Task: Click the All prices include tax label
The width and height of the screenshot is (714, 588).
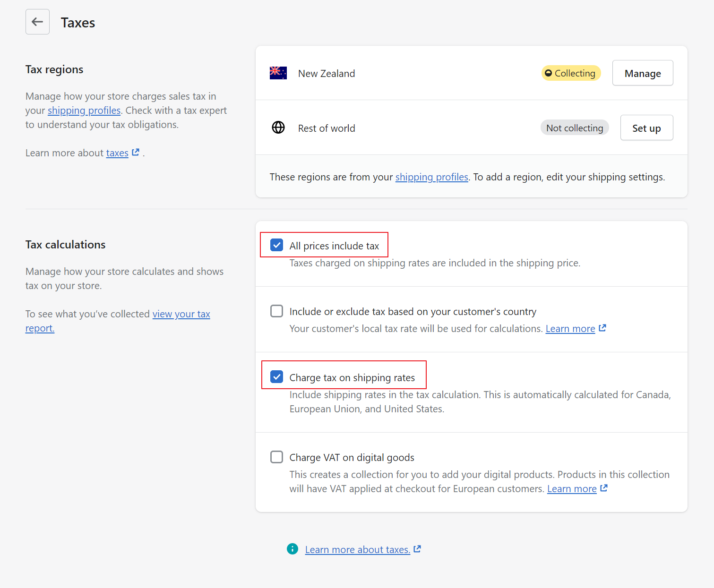Action: (x=334, y=246)
